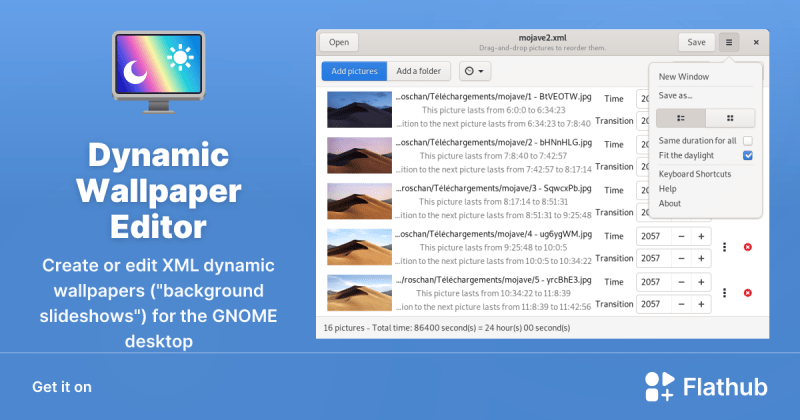800x420 pixels.
Task: Click Time value field of mojave/5
Action: click(x=654, y=282)
